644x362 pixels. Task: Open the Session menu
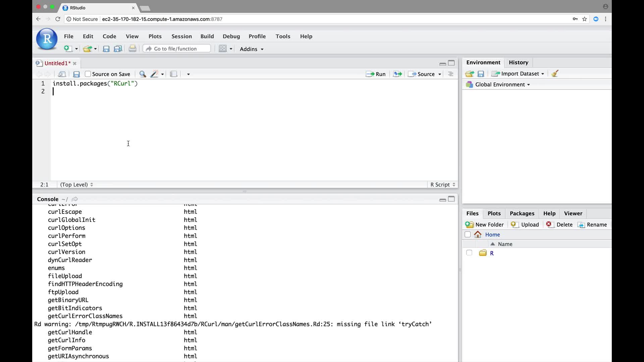[x=181, y=36]
